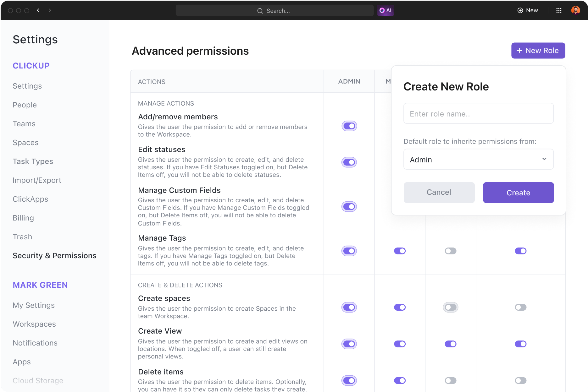Toggle Admin Add/remove members permission
This screenshot has height=392, width=588.
349,126
